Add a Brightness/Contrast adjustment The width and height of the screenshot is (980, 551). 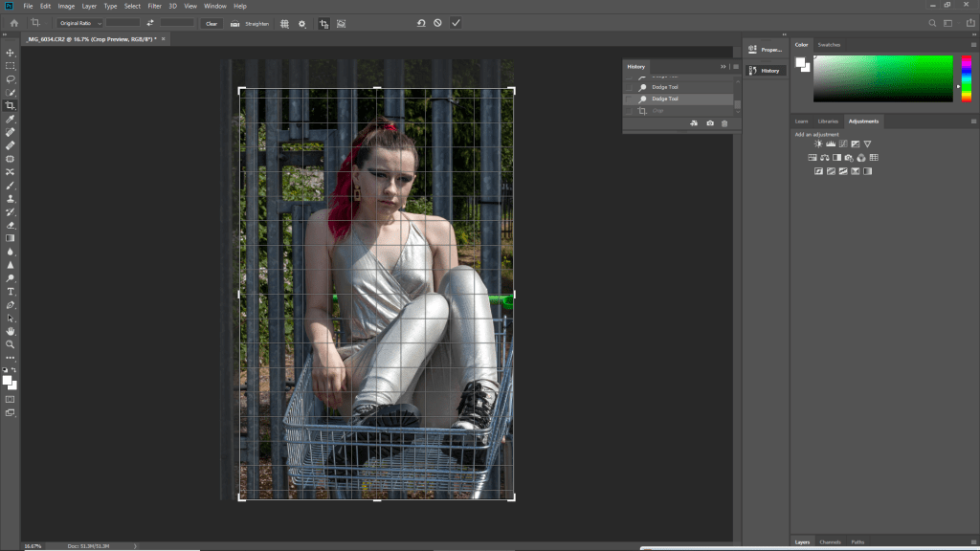[818, 143]
